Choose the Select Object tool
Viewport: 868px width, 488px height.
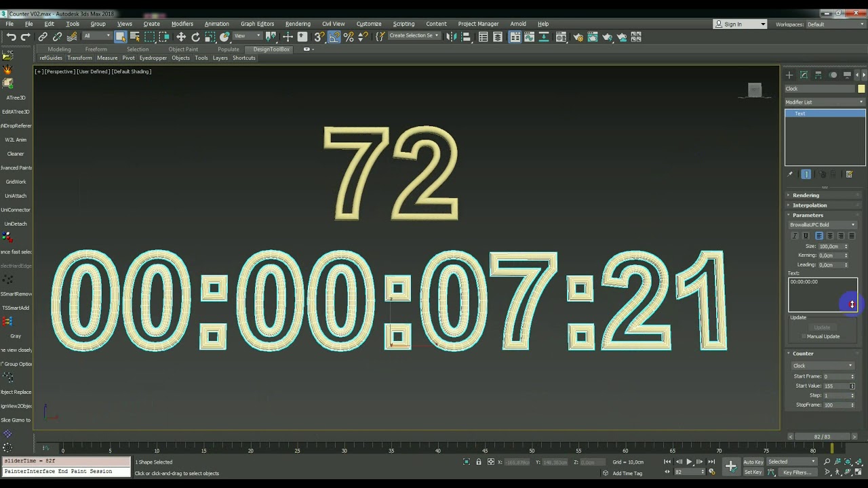(120, 37)
